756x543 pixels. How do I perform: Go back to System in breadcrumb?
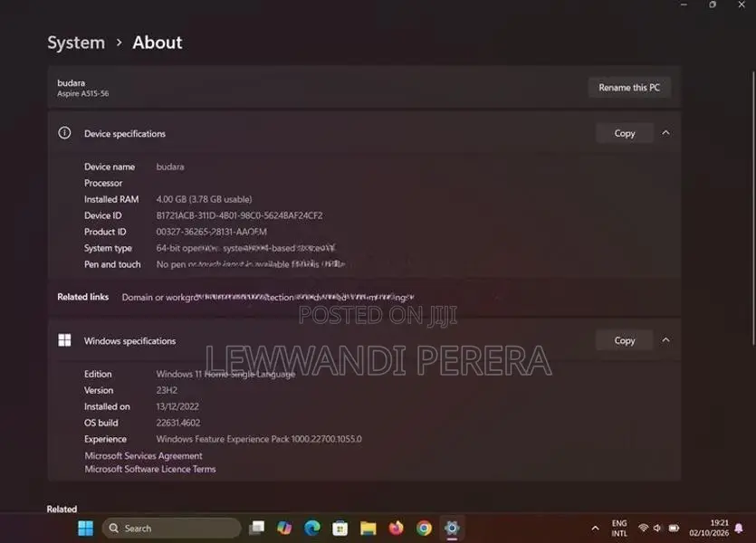tap(76, 43)
